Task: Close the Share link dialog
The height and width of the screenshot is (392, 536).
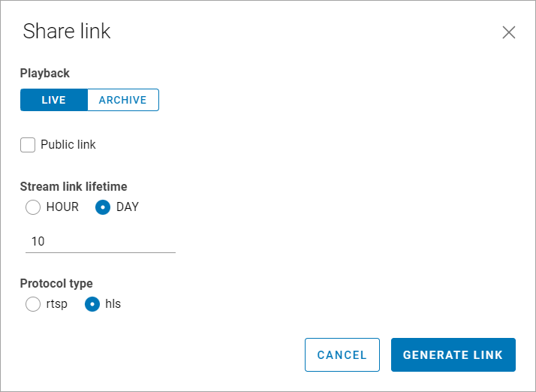Action: (509, 32)
